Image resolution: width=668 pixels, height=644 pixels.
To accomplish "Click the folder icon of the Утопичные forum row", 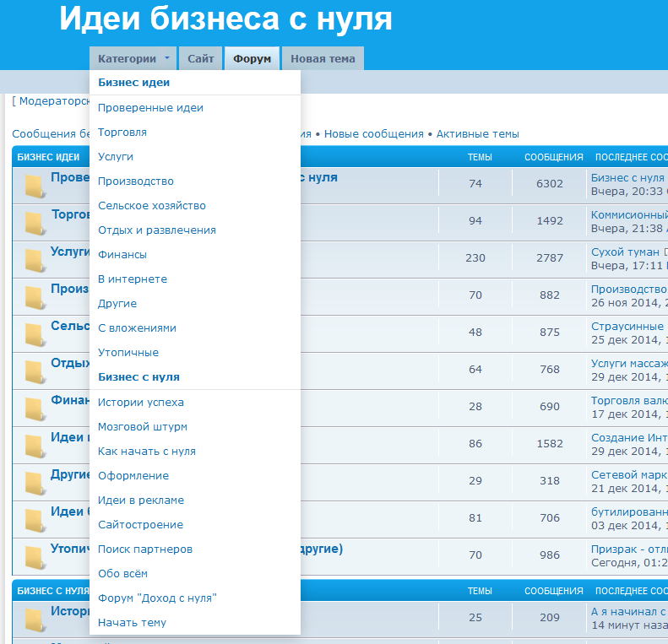I will (x=35, y=556).
